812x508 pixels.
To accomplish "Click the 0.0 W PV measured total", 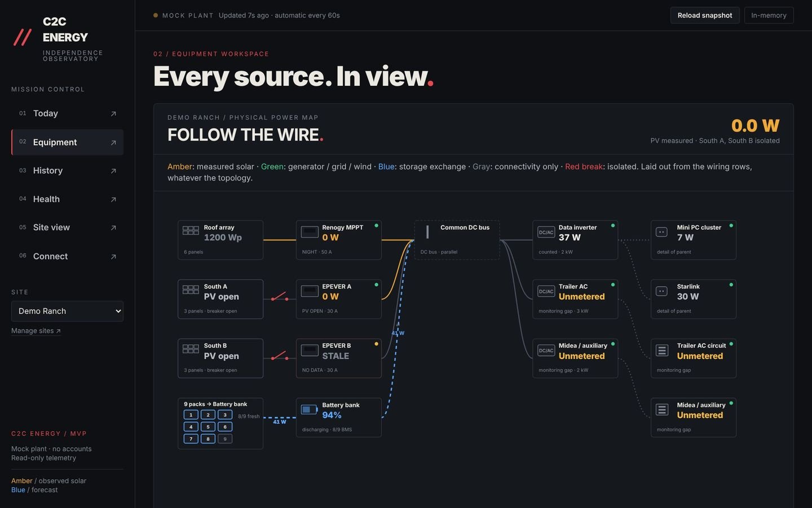I will coord(756,125).
